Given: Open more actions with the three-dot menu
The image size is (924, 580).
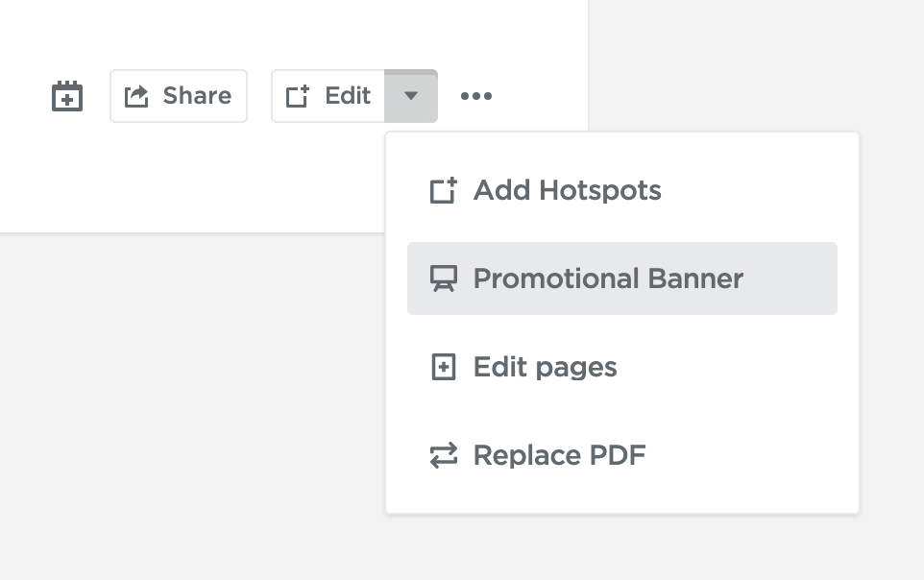Looking at the screenshot, I should pos(476,95).
